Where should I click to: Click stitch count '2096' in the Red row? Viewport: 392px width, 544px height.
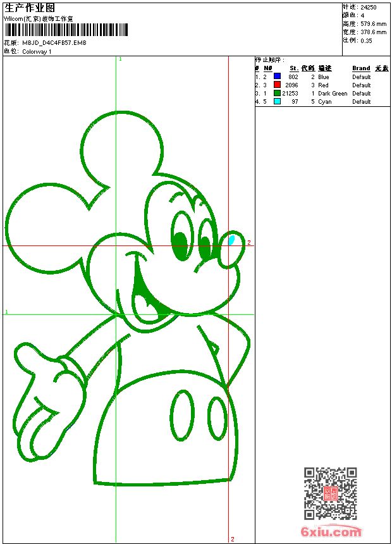(x=291, y=85)
